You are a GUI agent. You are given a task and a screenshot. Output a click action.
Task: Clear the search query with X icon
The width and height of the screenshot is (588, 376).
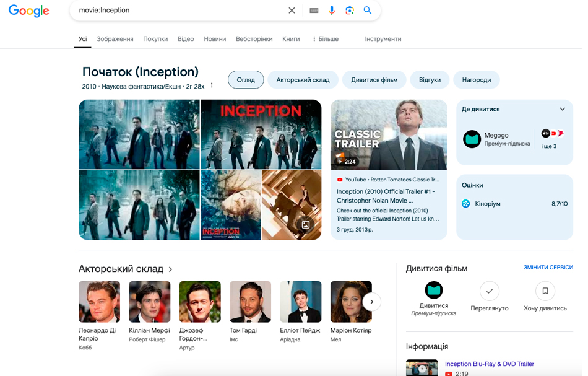pyautogui.click(x=292, y=11)
